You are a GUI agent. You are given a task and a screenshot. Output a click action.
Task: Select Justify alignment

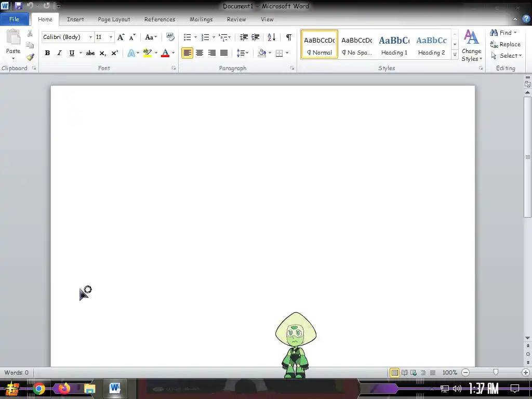[x=224, y=53]
